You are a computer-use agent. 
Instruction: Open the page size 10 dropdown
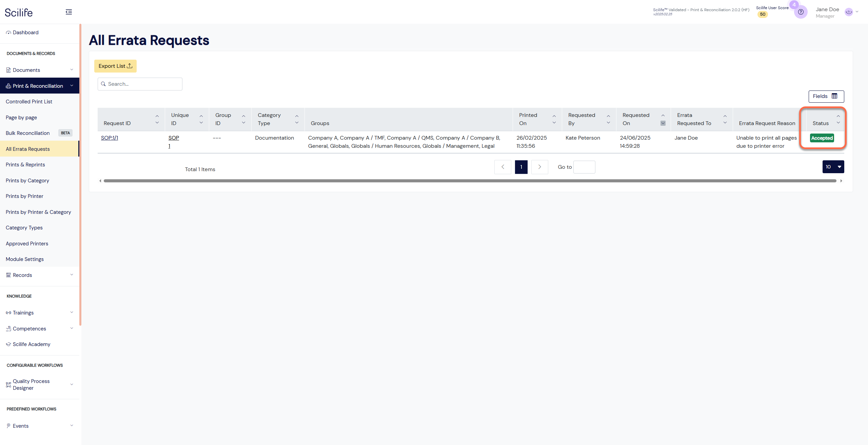[x=833, y=167]
